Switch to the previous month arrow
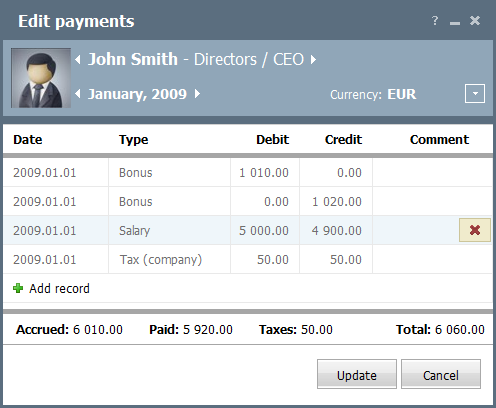This screenshot has width=496, height=408. tap(78, 94)
